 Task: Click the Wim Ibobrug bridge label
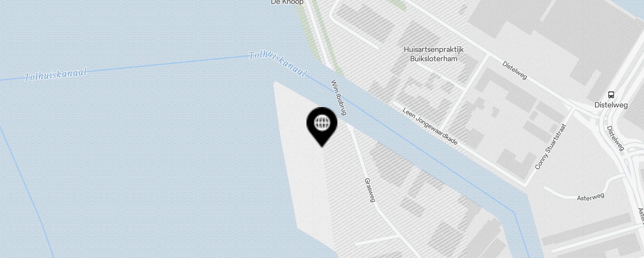pyautogui.click(x=338, y=97)
